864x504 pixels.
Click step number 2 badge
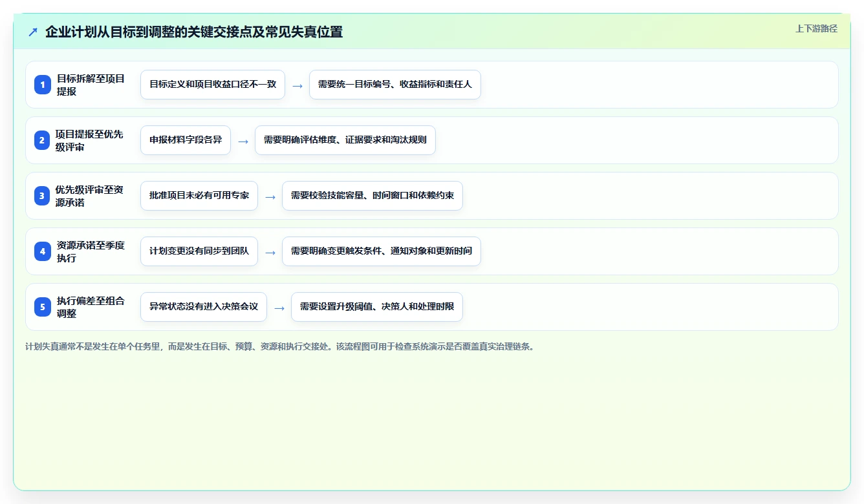click(x=43, y=140)
